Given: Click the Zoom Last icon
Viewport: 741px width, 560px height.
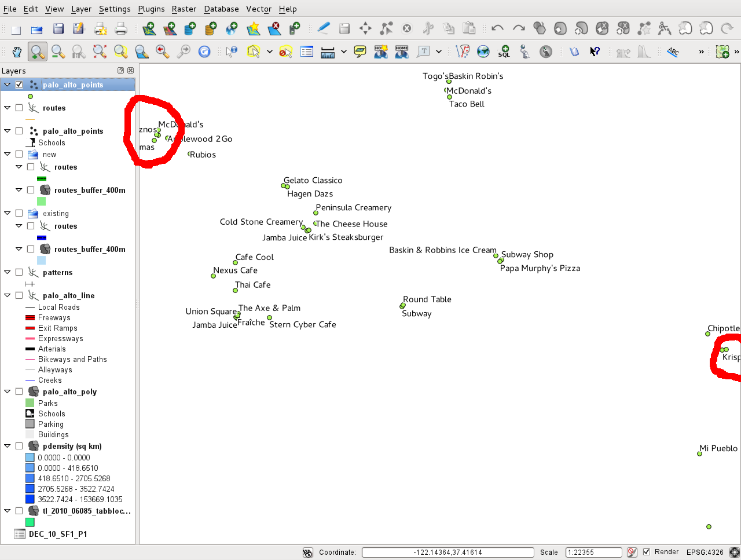Looking at the screenshot, I should pyautogui.click(x=163, y=52).
